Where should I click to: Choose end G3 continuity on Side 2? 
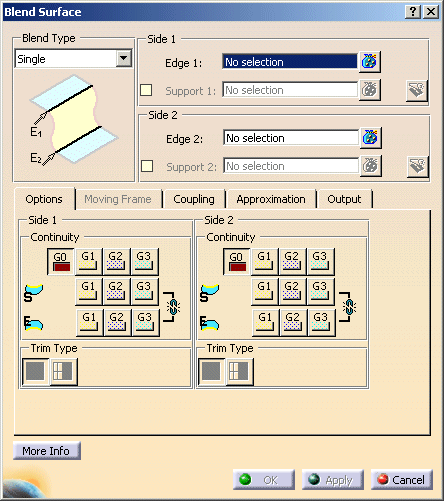point(321,322)
